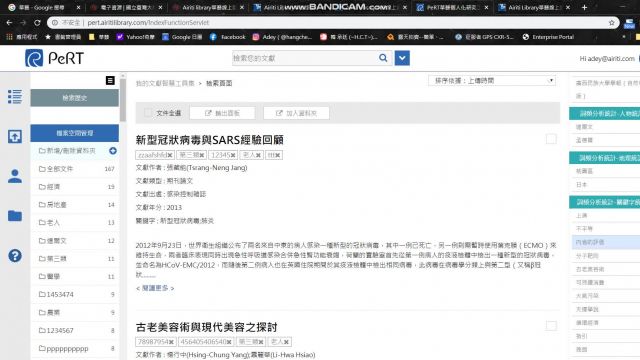Image resolution: width=640 pixels, height=360 pixels.
Task: Open the blue file space management header
Action: (74, 133)
